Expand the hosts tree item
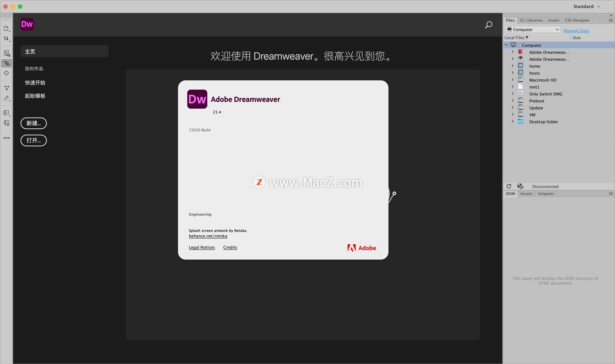The width and height of the screenshot is (615, 364). [512, 73]
